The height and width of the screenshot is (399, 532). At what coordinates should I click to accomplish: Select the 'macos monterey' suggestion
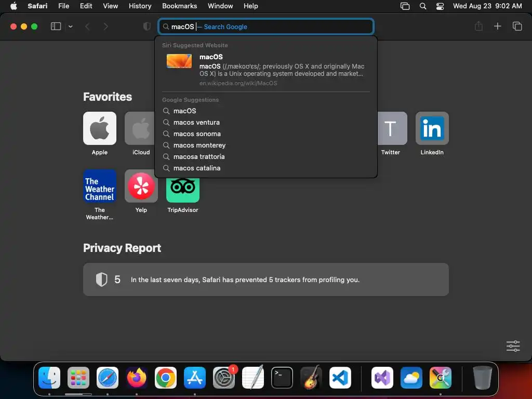tap(266, 145)
